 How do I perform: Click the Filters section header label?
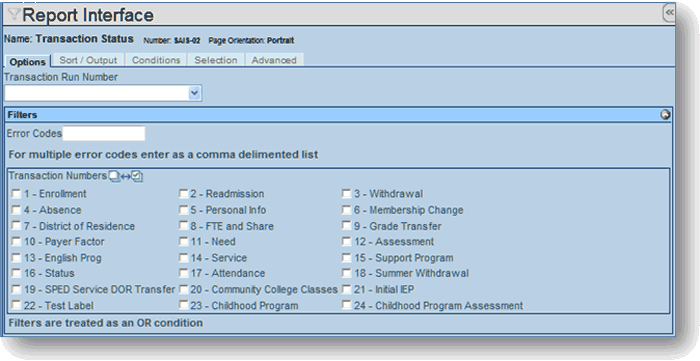pos(22,115)
